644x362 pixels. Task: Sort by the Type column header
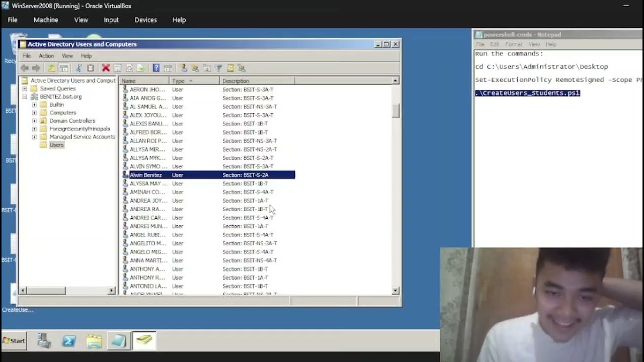pyautogui.click(x=195, y=81)
